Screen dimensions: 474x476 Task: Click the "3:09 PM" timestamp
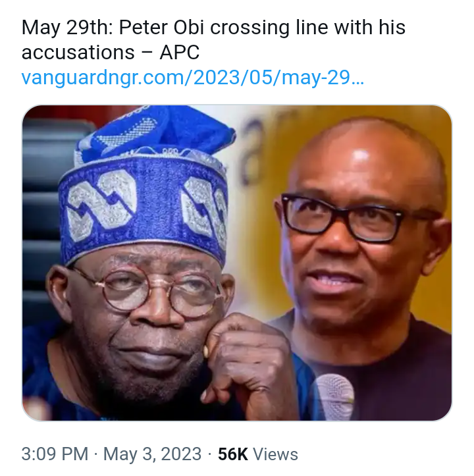(55, 454)
